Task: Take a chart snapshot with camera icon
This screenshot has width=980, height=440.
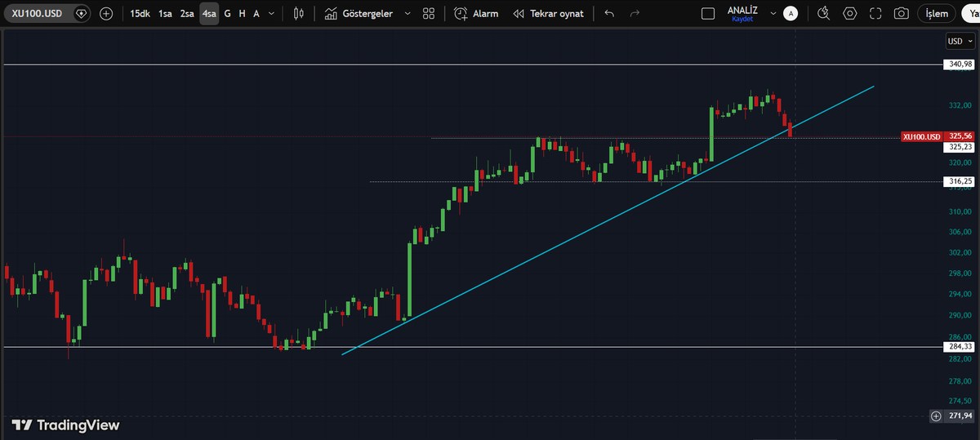Action: coord(901,14)
